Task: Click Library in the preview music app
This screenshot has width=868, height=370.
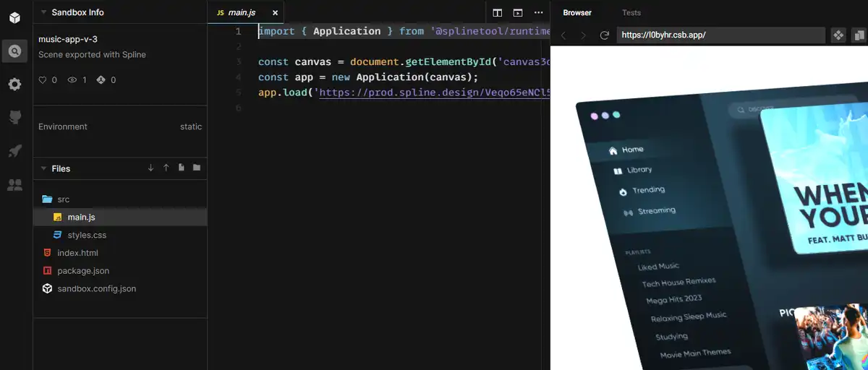Action: (x=633, y=170)
